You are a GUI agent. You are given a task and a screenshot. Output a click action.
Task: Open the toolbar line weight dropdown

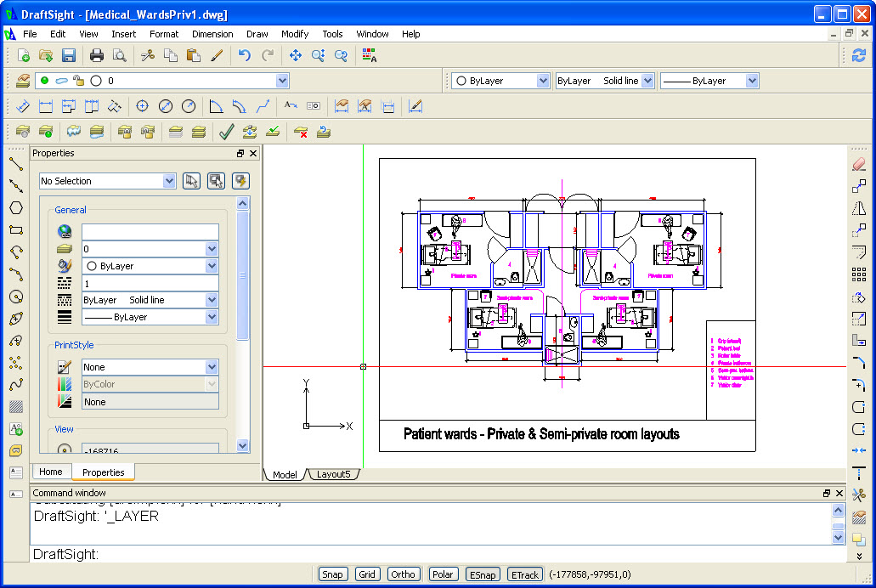752,81
